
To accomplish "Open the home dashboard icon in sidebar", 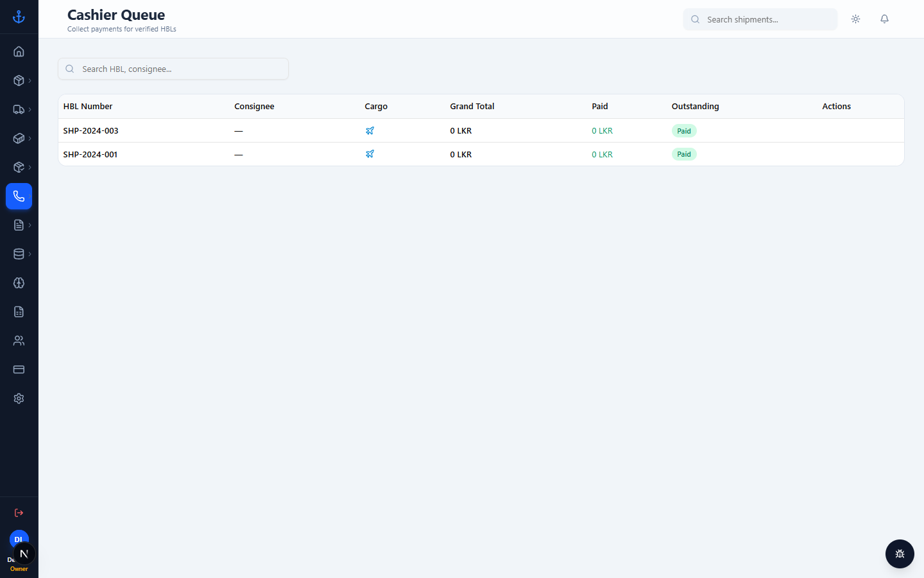I will point(19,51).
